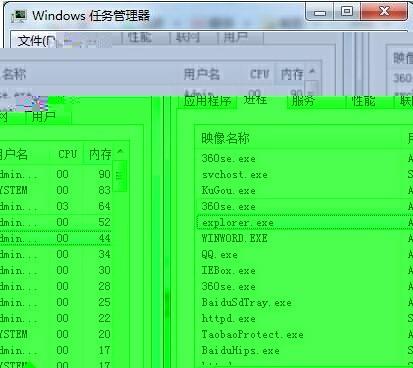Click the memory value 83
This screenshot has width=413, height=368.
pyautogui.click(x=104, y=190)
